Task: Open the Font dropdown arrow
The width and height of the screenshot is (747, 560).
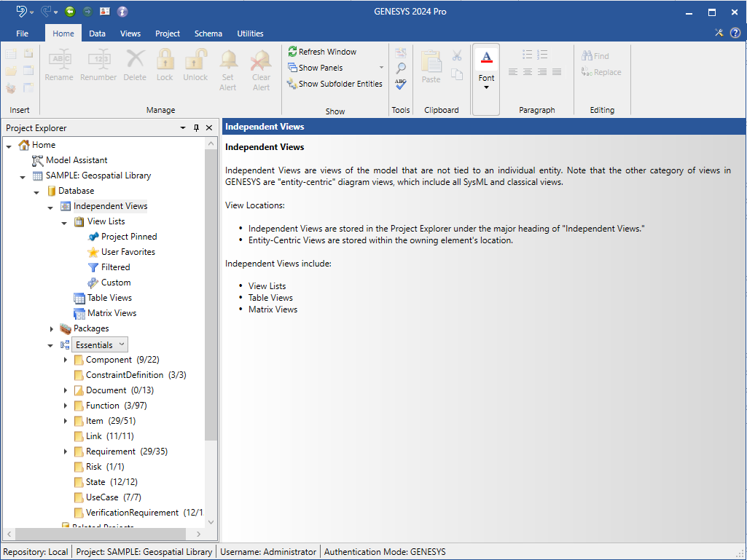Action: (485, 88)
